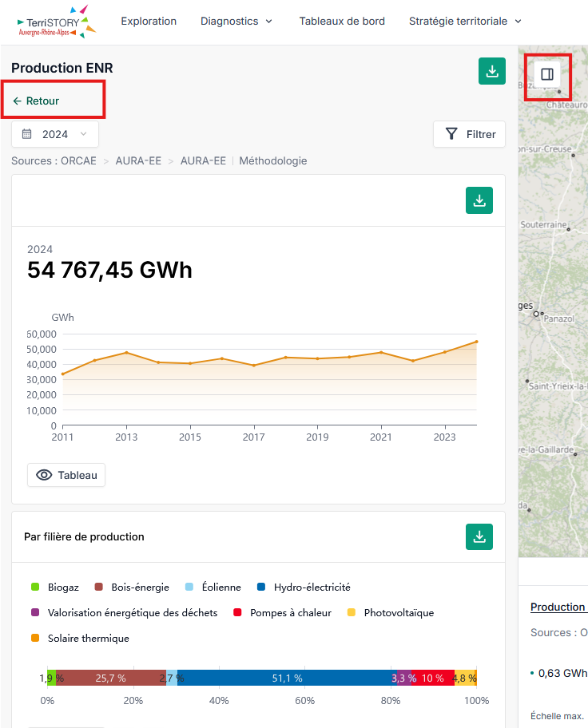
Task: Select the 2013 data point on line chart
Action: point(126,353)
